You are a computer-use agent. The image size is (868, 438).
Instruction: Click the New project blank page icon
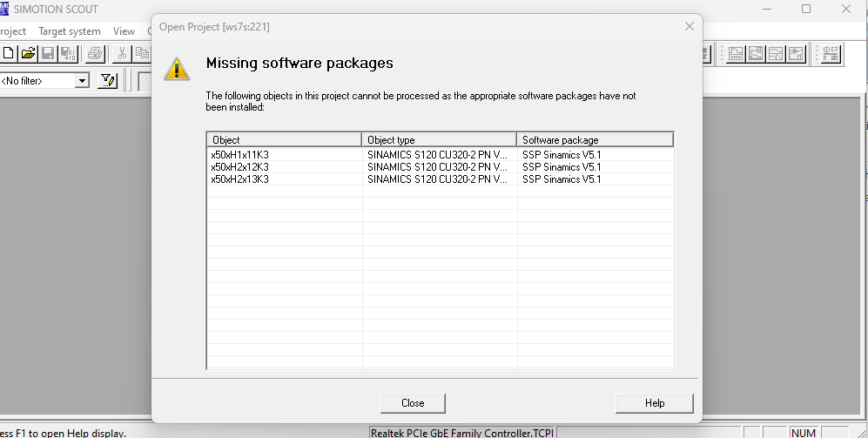point(8,53)
